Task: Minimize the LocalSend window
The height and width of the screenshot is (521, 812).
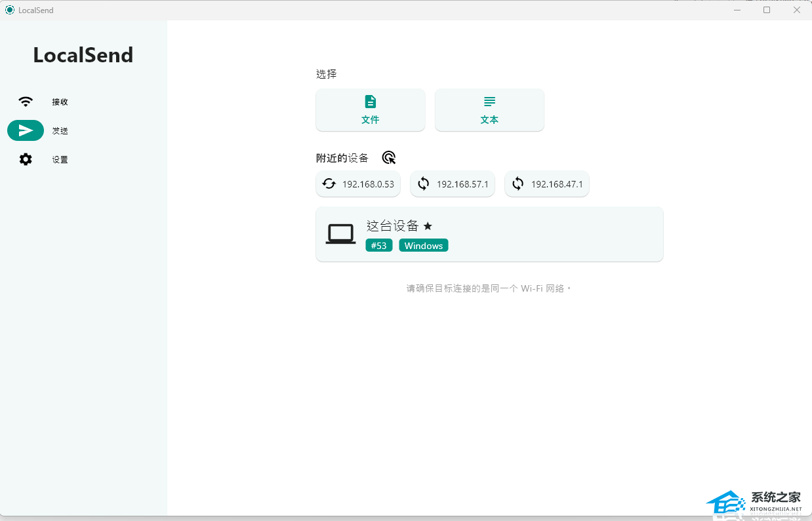Action: click(737, 10)
